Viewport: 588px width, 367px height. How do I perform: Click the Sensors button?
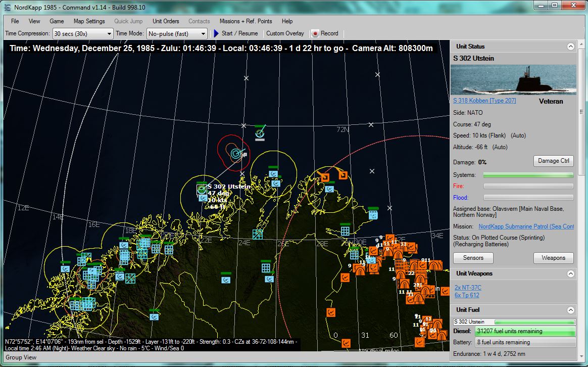(x=473, y=258)
